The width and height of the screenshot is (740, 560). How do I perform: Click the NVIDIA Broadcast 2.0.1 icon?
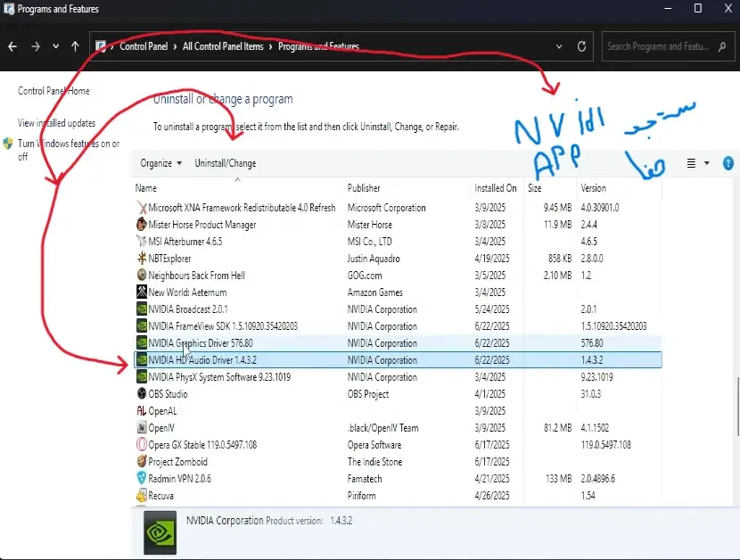(x=142, y=309)
